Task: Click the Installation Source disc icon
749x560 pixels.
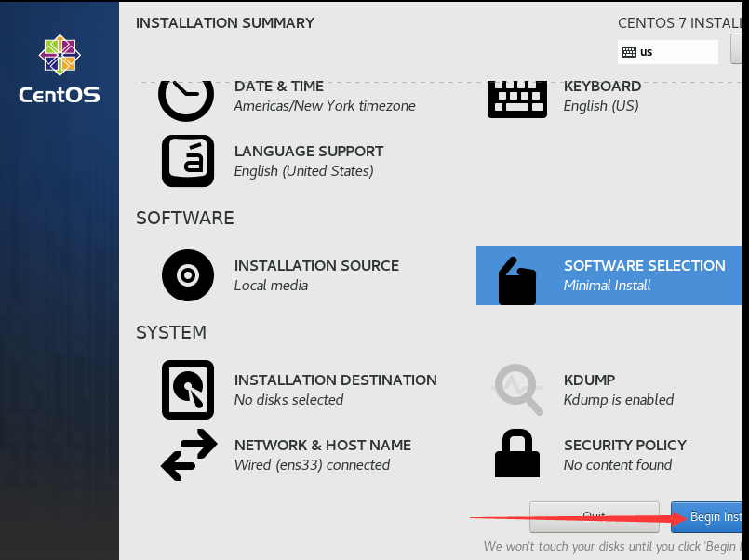Action: point(188,275)
